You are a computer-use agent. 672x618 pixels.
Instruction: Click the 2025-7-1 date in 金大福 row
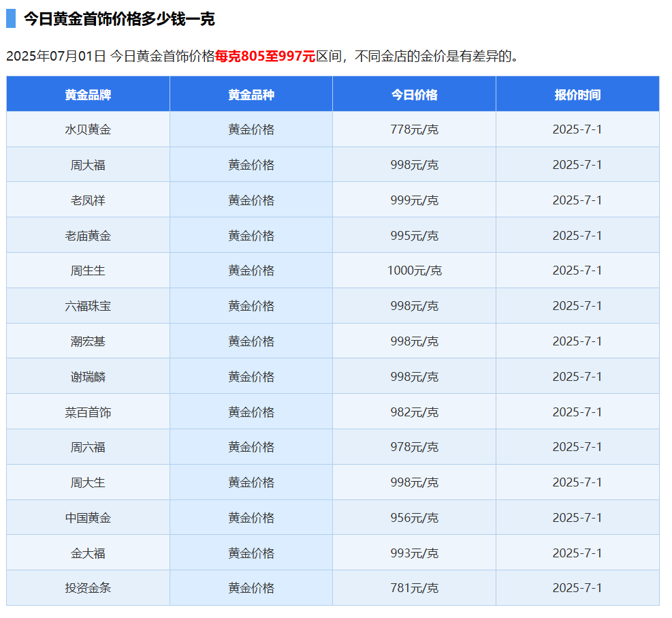(x=577, y=553)
